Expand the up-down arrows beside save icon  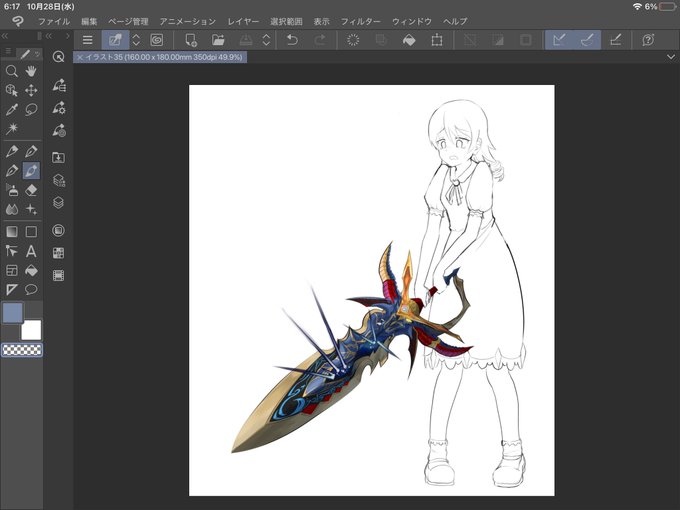[266, 40]
